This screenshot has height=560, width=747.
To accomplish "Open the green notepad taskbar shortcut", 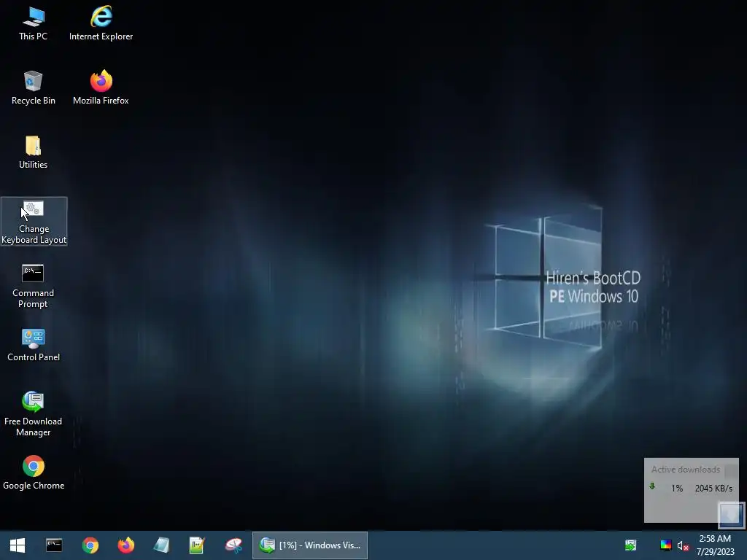I will 197,545.
